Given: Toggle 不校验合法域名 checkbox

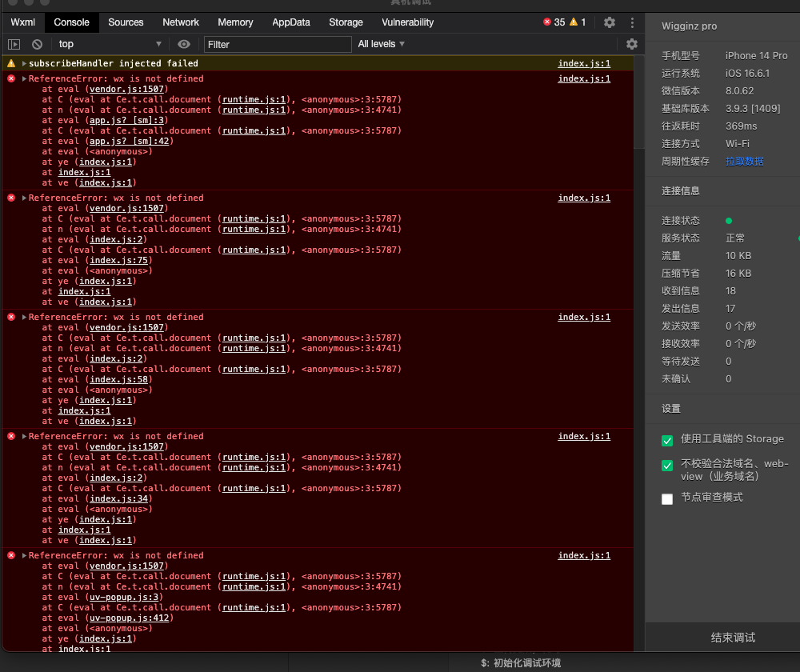Looking at the screenshot, I should coord(667,466).
